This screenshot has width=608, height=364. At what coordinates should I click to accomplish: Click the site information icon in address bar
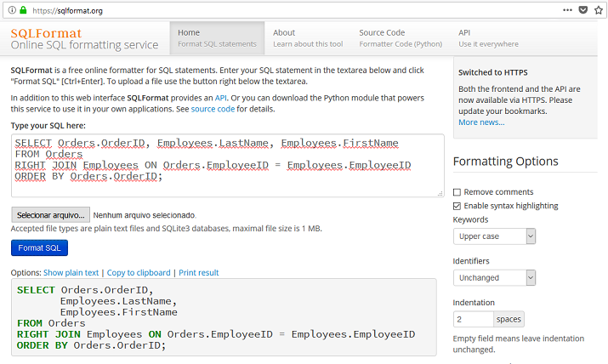tap(12, 10)
